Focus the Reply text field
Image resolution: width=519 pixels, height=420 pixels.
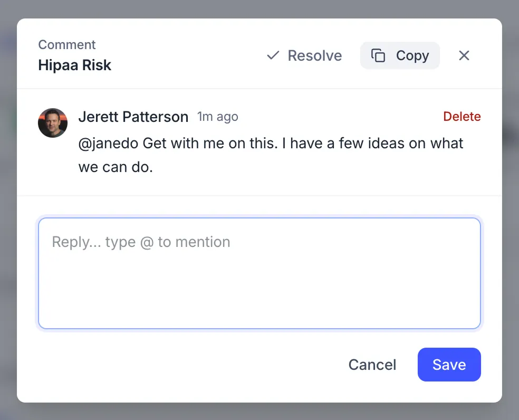point(259,273)
